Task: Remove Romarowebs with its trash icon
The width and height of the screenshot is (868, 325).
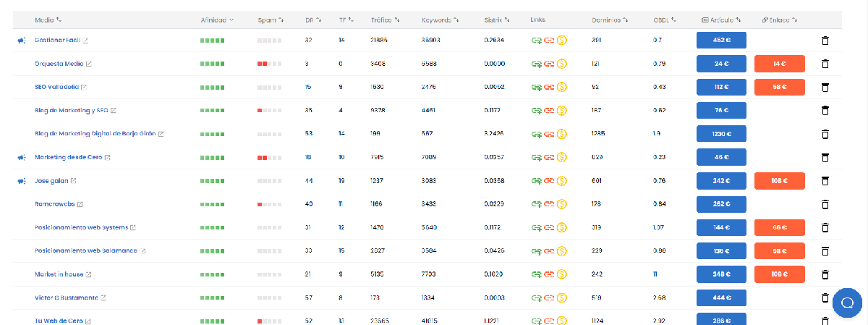Action: coord(825,204)
